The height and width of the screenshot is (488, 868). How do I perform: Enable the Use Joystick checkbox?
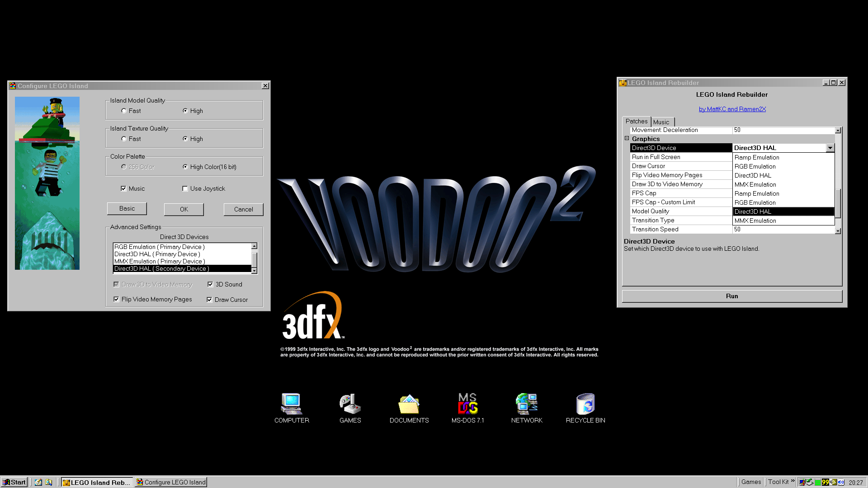203,188
